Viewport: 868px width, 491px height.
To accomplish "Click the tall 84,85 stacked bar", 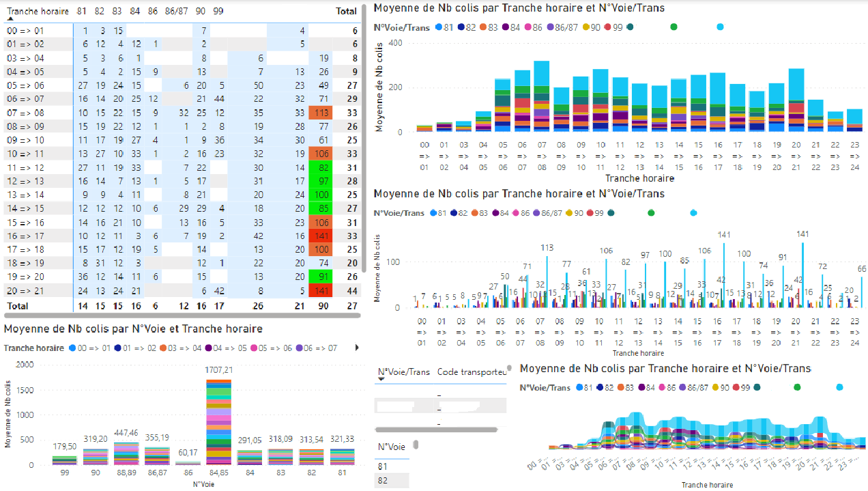I will point(219,422).
